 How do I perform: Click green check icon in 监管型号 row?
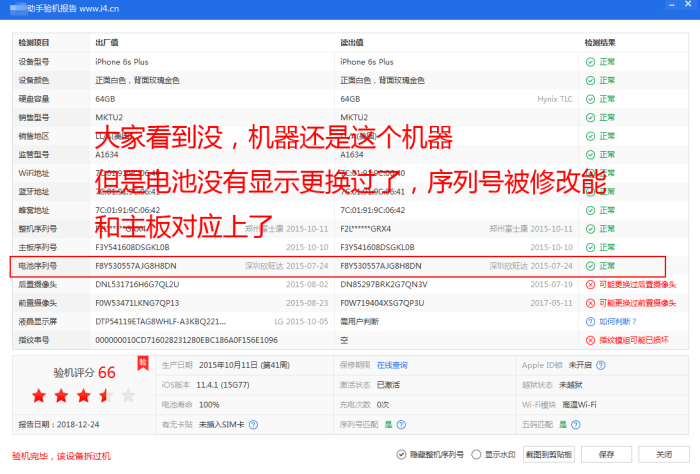point(590,155)
